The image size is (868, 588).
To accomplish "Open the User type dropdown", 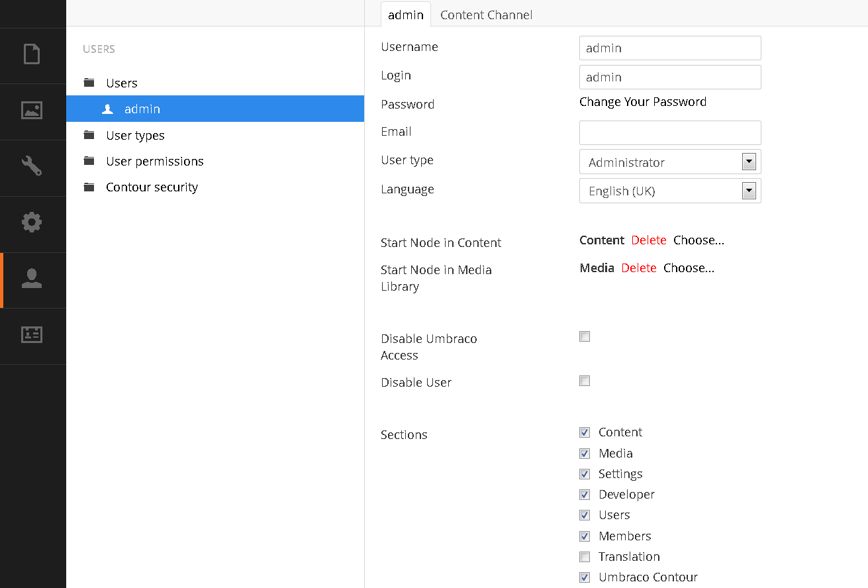I will pyautogui.click(x=670, y=162).
